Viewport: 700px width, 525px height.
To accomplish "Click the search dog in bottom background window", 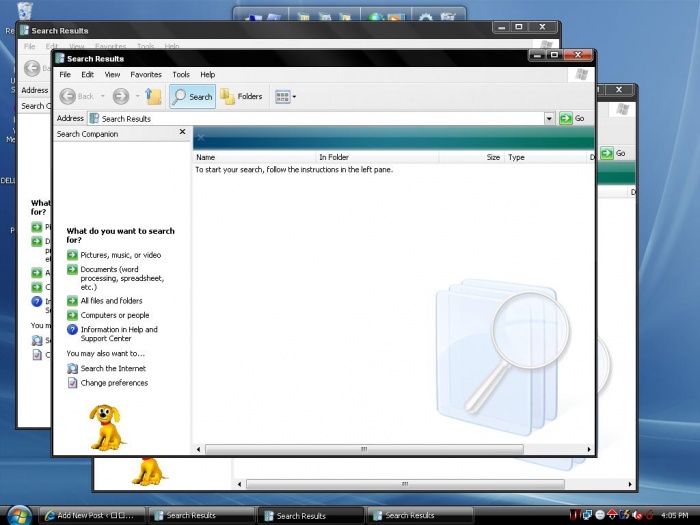I will (150, 471).
